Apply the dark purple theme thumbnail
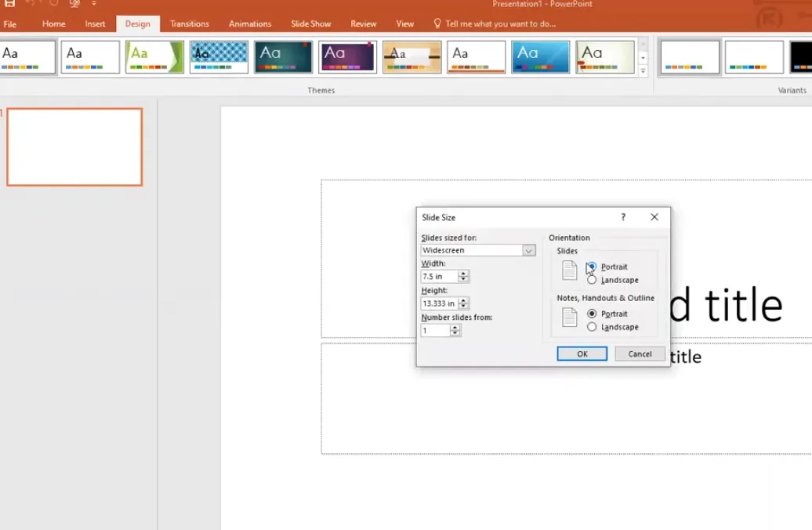This screenshot has height=530, width=812. click(x=347, y=57)
